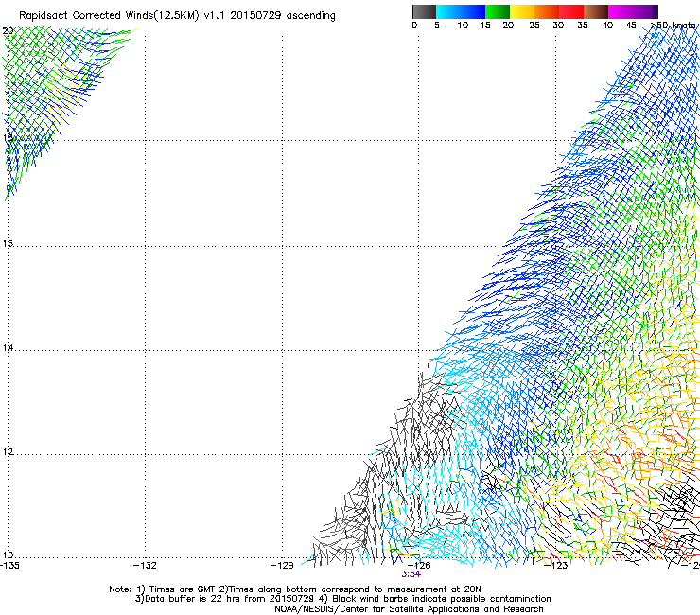This screenshot has width=700, height=615.
Task: Click the cyan 5-10 knots legend segment
Action: click(x=448, y=11)
